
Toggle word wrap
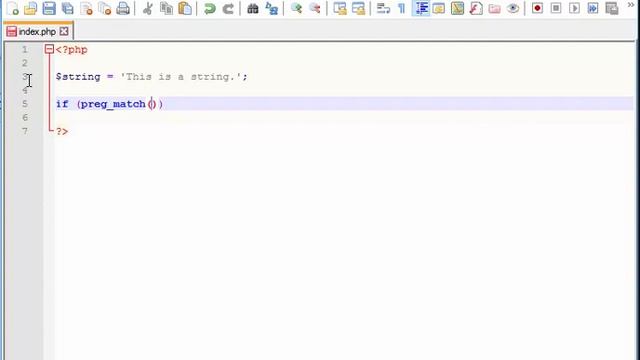pos(383,8)
